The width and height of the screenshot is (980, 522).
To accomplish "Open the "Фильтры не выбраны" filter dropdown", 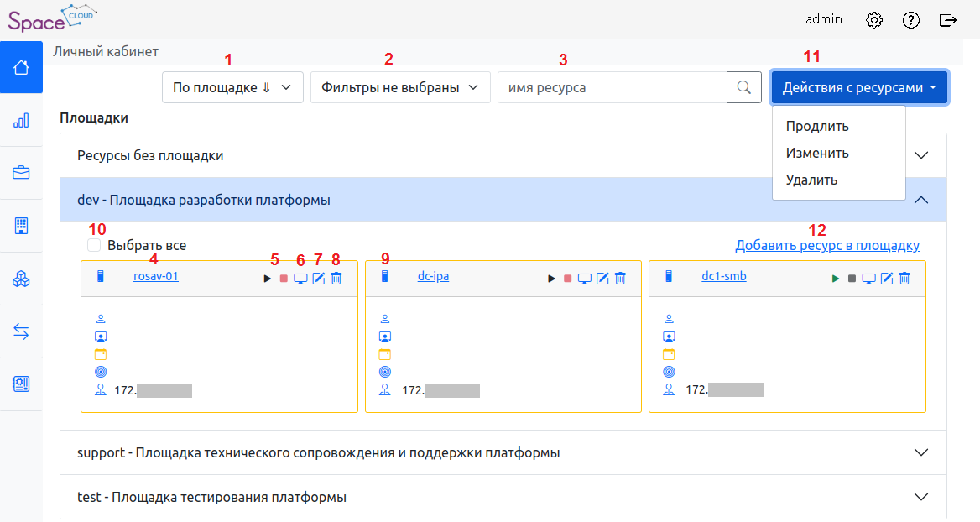I will tap(399, 87).
